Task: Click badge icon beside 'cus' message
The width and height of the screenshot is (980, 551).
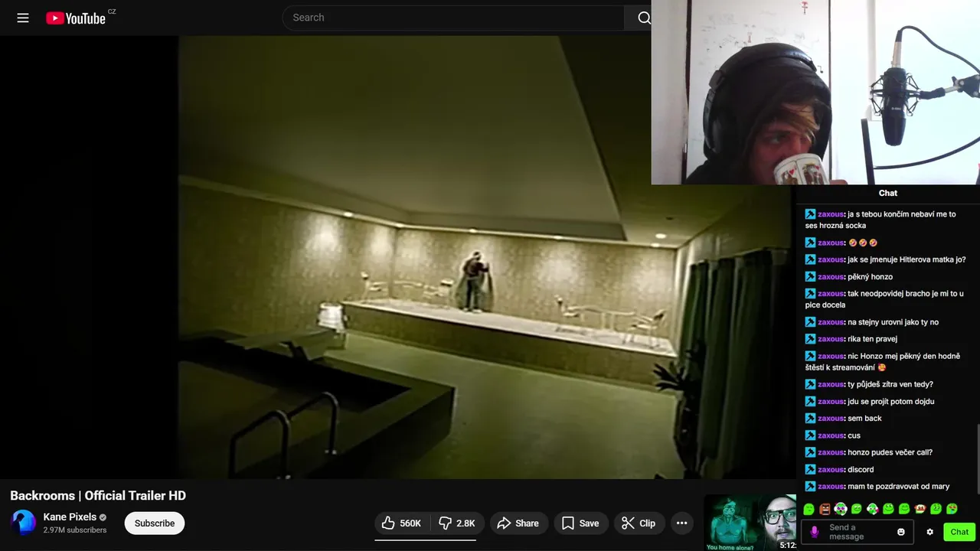Action: (x=810, y=435)
